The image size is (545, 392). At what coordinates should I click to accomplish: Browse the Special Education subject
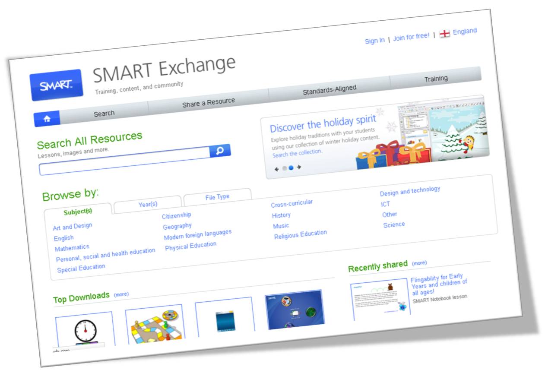coord(81,268)
